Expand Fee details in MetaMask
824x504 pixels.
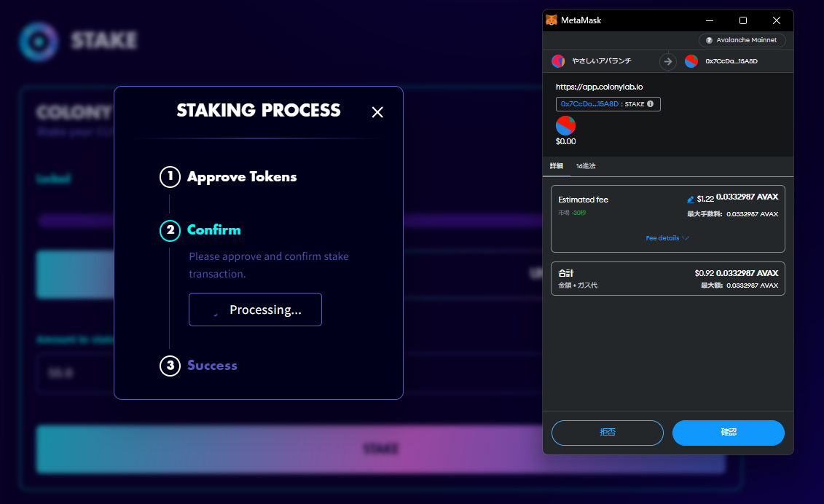coord(667,238)
